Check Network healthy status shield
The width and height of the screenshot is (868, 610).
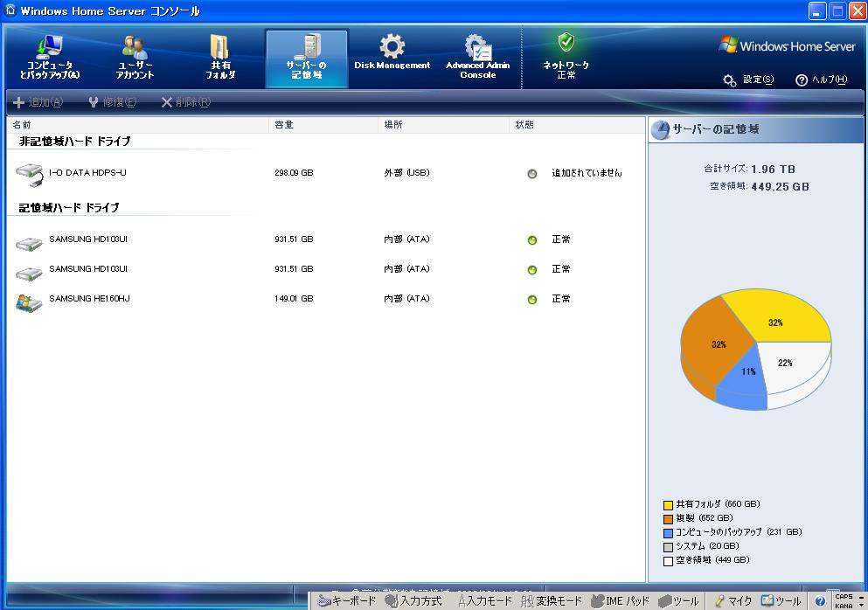click(566, 42)
